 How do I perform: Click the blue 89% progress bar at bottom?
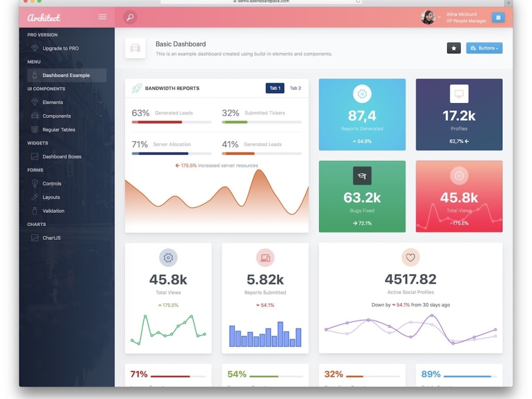(470, 376)
